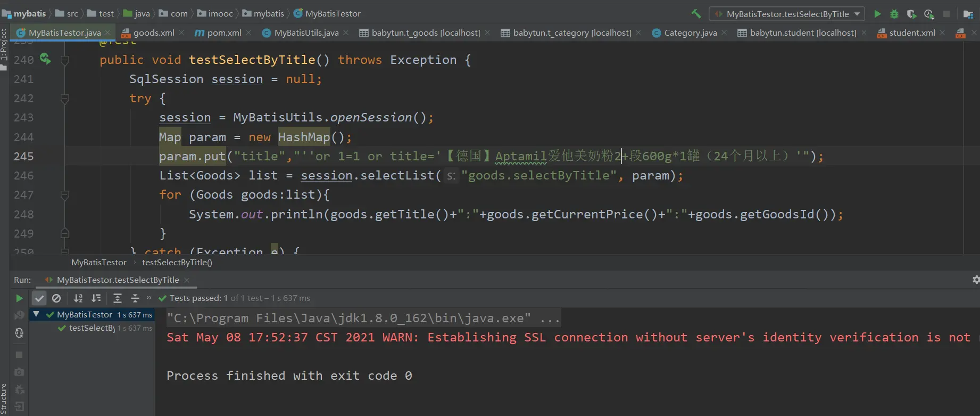
Task: Click the Build project hammer icon
Action: click(x=696, y=14)
